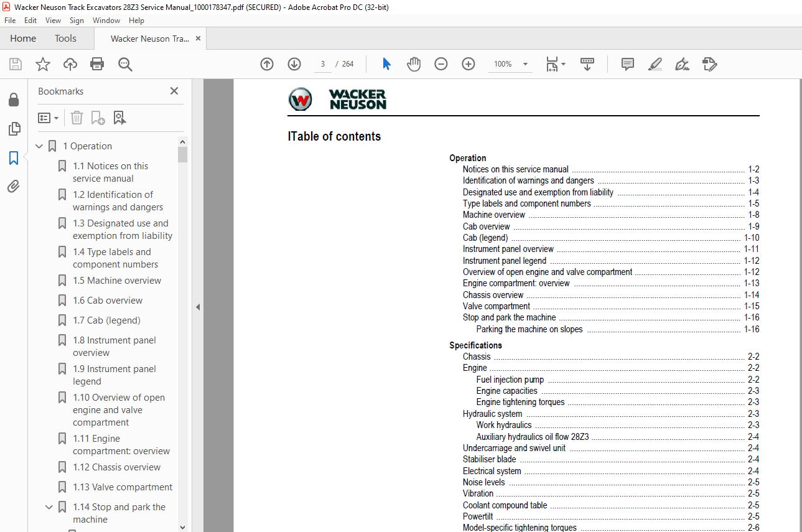Bookmark the file with the star icon

click(42, 64)
